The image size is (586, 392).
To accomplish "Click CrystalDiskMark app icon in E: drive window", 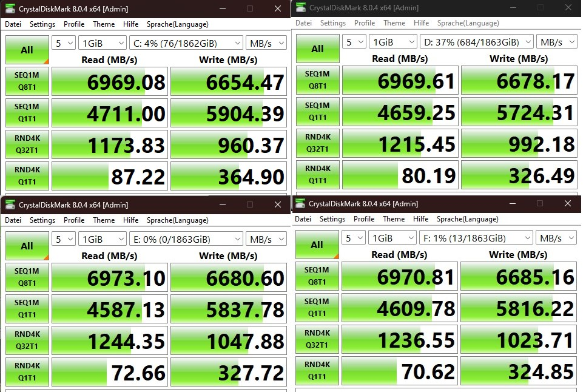I will 10,204.
